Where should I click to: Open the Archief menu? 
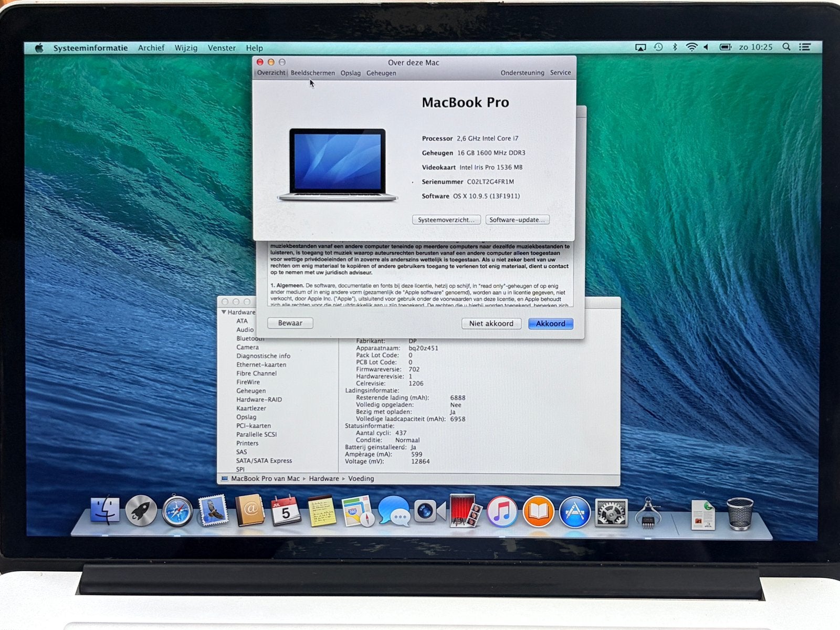coord(151,48)
